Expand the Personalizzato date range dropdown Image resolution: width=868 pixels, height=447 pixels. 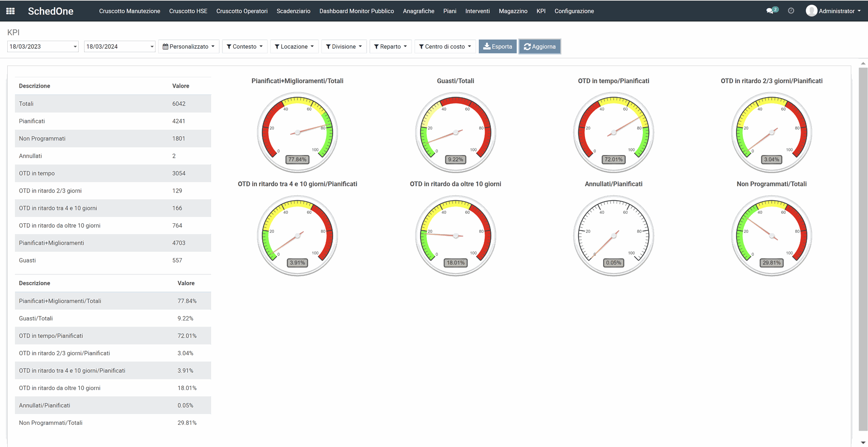pyautogui.click(x=189, y=47)
